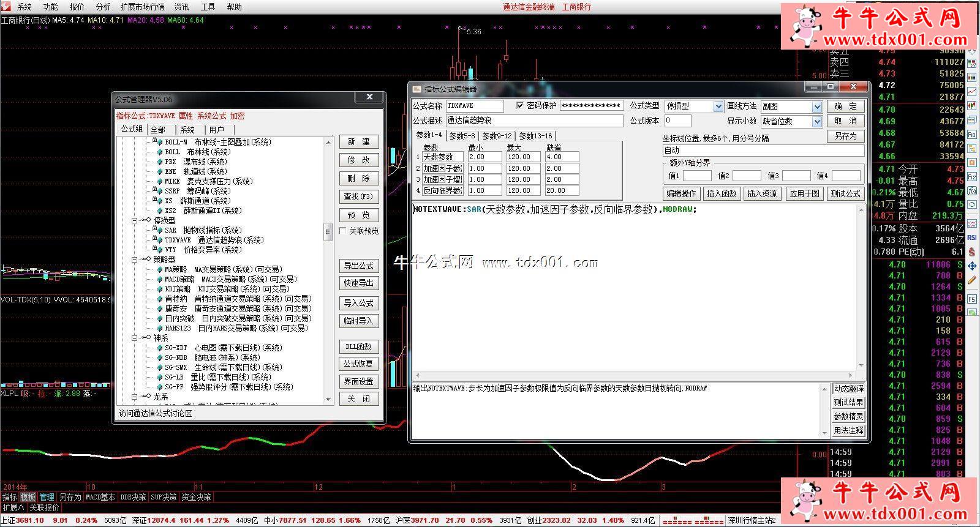The image size is (980, 527).
Task: Click the 关联报价 button at bottom left
Action: pos(45,507)
